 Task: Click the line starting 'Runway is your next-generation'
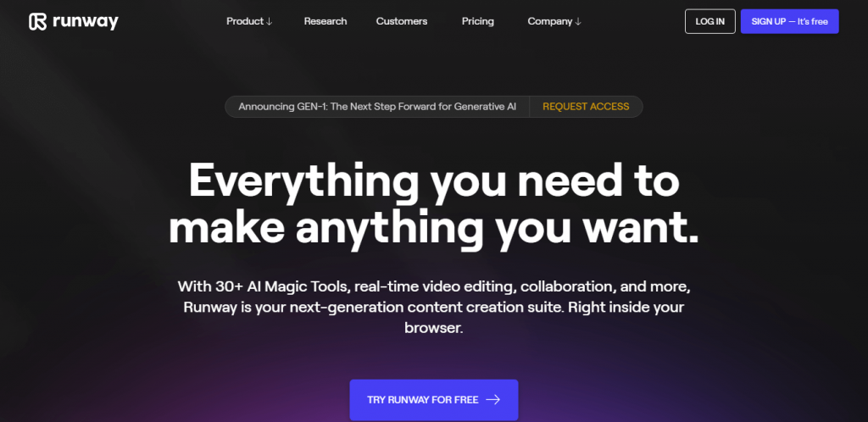point(434,308)
